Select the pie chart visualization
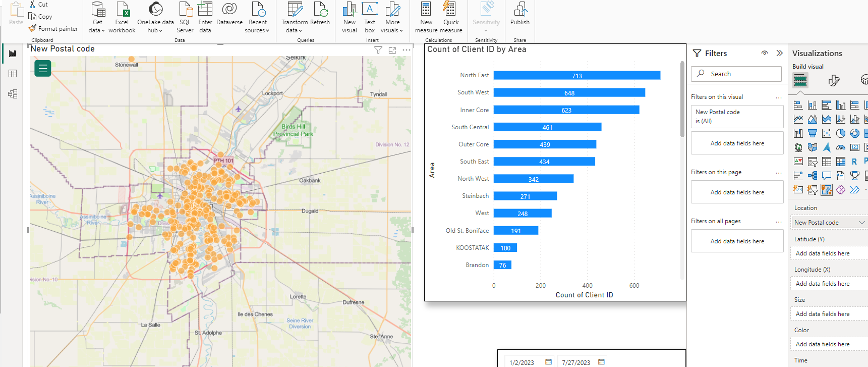The width and height of the screenshot is (868, 367). [841, 133]
